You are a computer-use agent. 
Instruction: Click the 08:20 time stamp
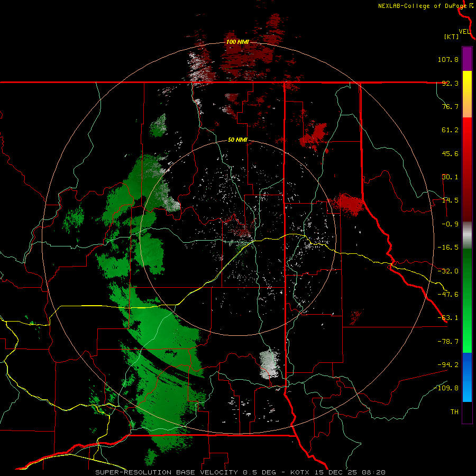[373, 472]
